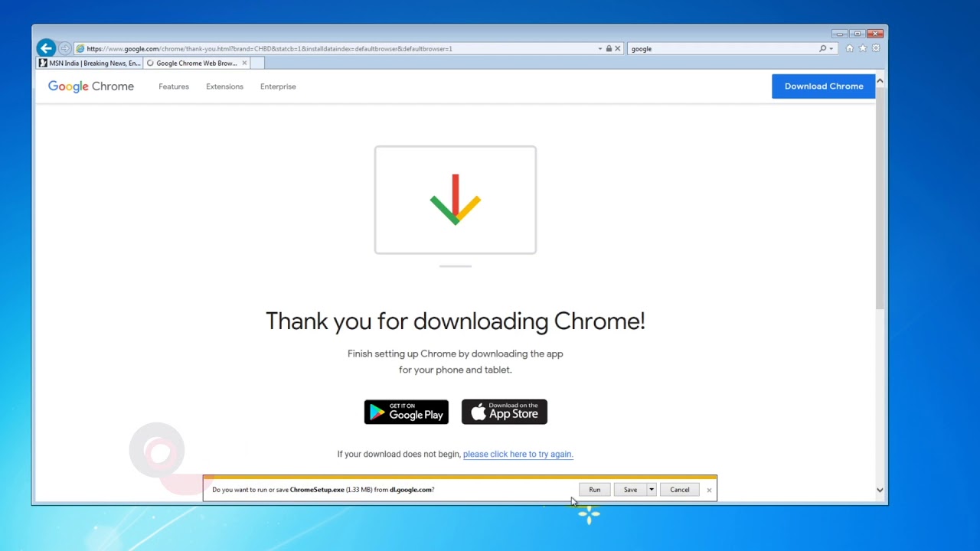This screenshot has width=980, height=551.
Task: Click Cancel in the download bar
Action: point(680,490)
